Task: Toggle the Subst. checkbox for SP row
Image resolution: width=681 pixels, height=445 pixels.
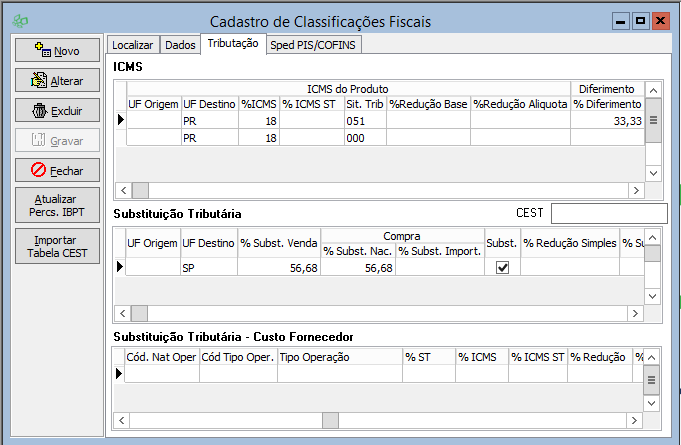Action: (503, 267)
